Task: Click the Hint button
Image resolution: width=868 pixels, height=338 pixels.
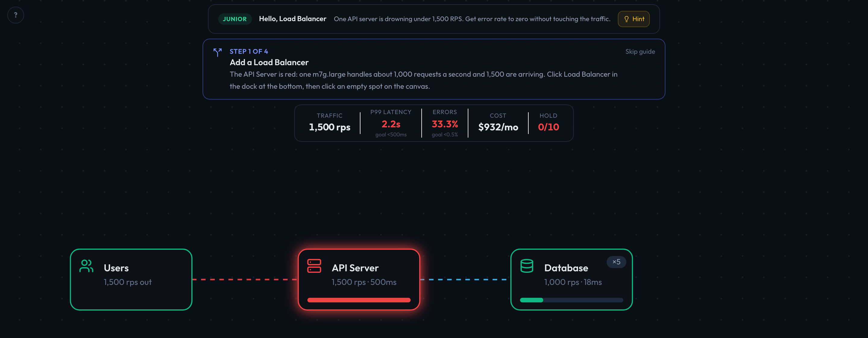Action: click(x=634, y=19)
